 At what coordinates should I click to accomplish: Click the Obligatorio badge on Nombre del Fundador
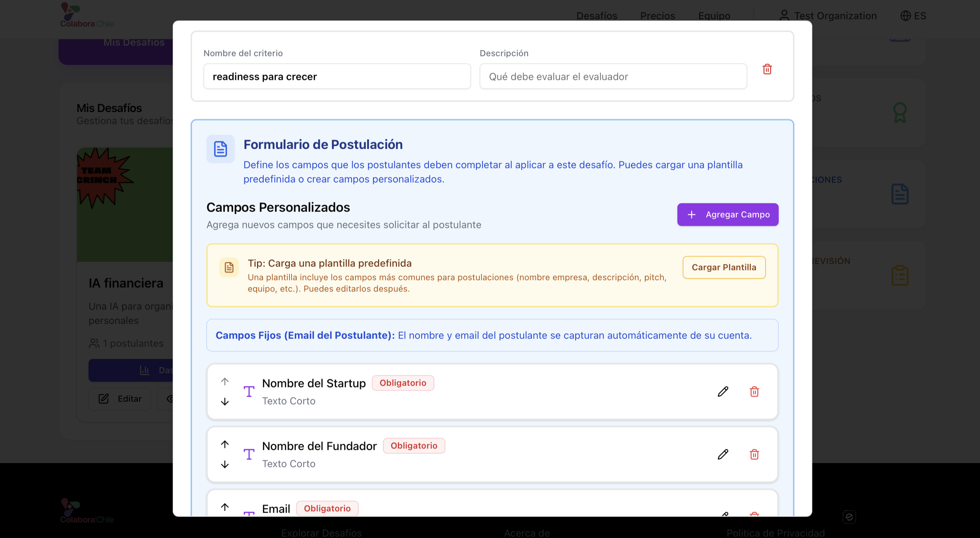(x=414, y=446)
